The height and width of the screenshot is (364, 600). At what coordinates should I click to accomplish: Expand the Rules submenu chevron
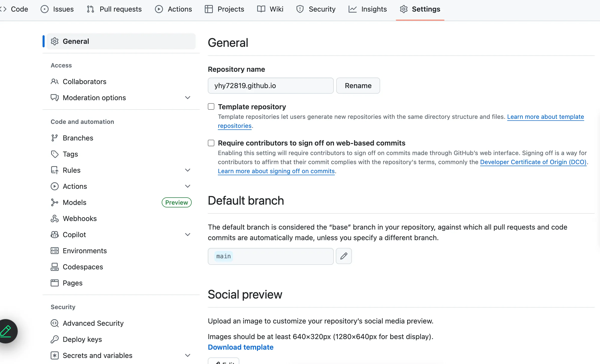(x=188, y=170)
